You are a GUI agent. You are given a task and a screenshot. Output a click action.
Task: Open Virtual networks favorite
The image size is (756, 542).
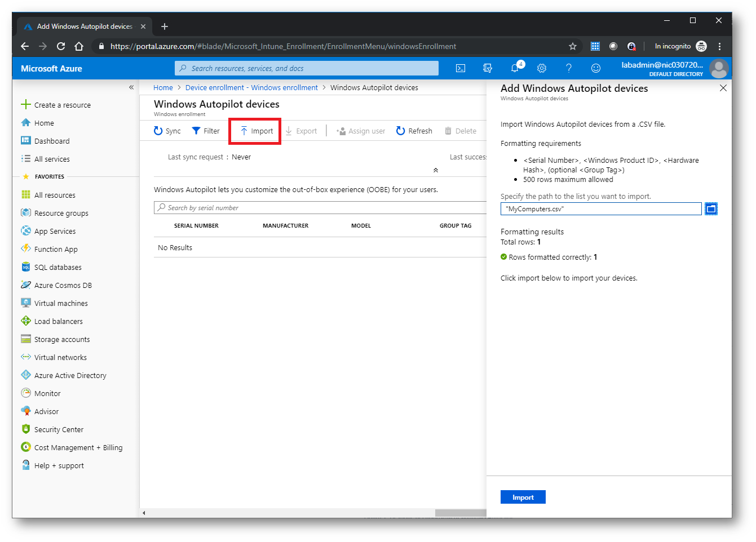tap(54, 357)
